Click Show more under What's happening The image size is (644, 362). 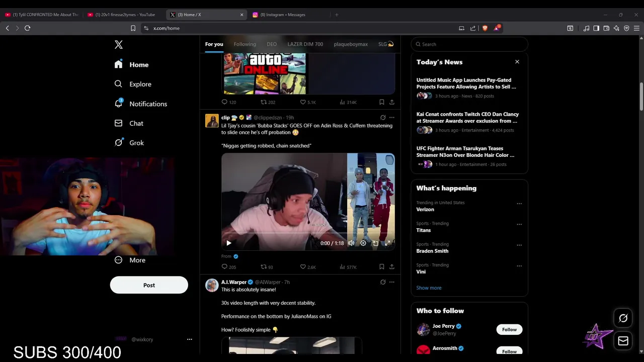[429, 288]
